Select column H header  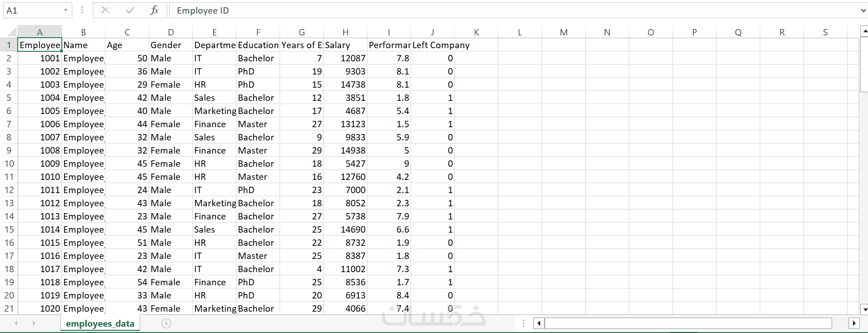point(346,32)
